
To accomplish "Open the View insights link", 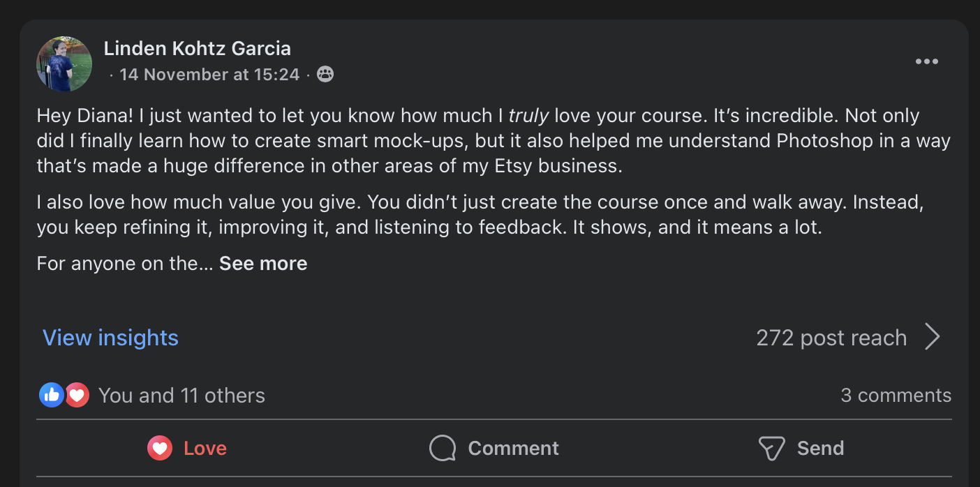I will [x=111, y=338].
